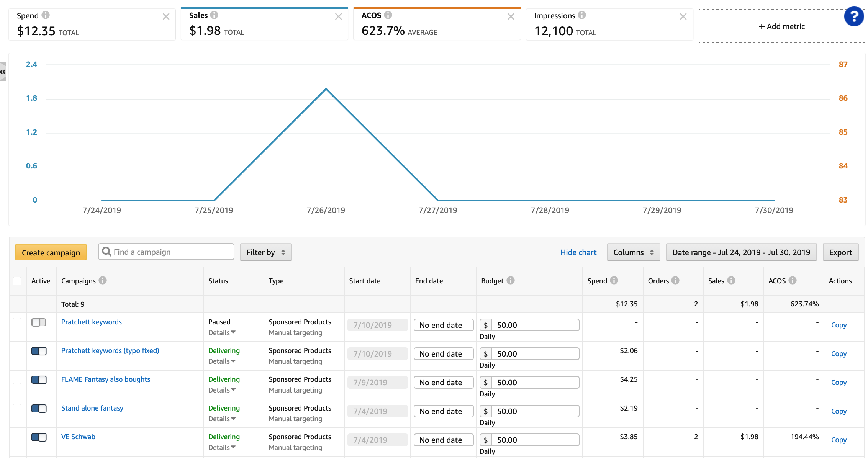Image resolution: width=868 pixels, height=458 pixels.
Task: Click search magnifier in Find a campaign
Action: (x=107, y=252)
